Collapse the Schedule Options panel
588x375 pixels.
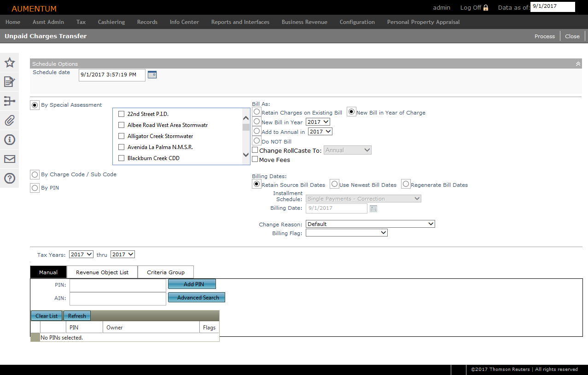click(578, 64)
